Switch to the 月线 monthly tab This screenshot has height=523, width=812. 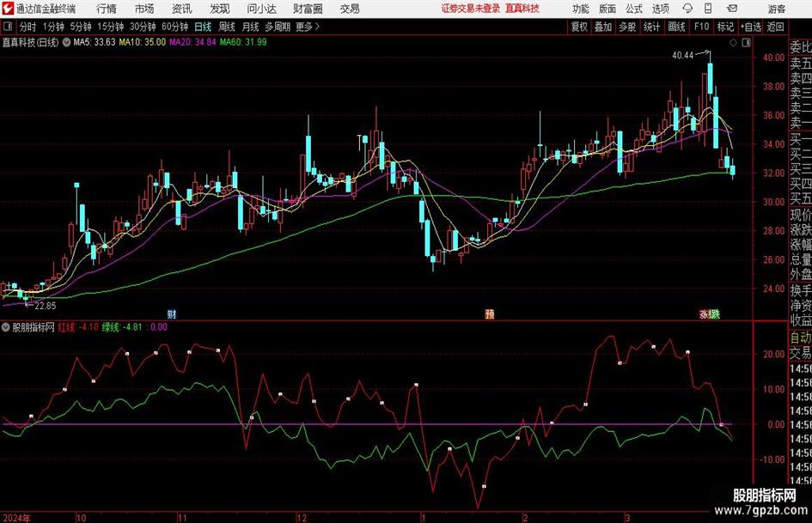click(x=251, y=27)
